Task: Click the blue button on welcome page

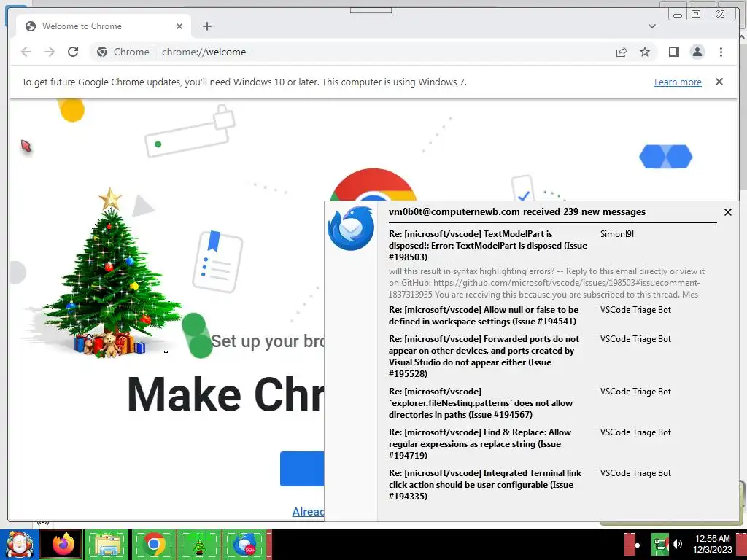Action: click(302, 469)
